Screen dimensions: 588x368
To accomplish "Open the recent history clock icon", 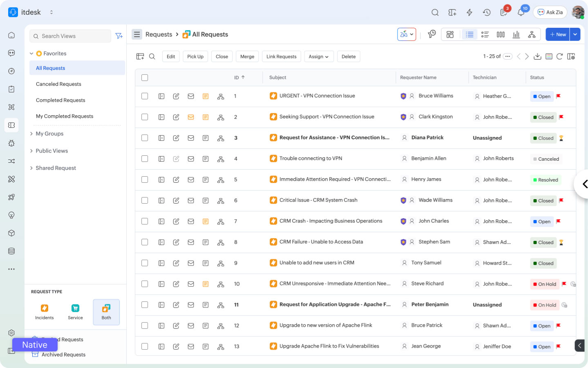I will (487, 12).
